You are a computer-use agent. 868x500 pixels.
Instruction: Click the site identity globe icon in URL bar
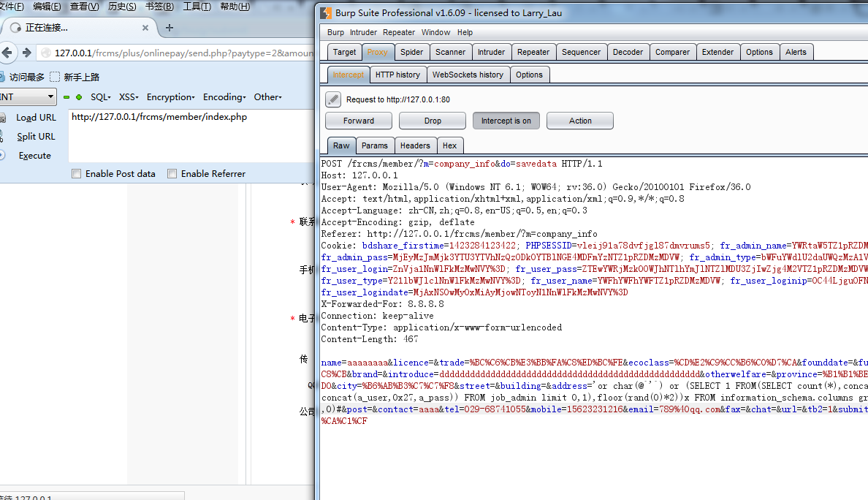46,53
